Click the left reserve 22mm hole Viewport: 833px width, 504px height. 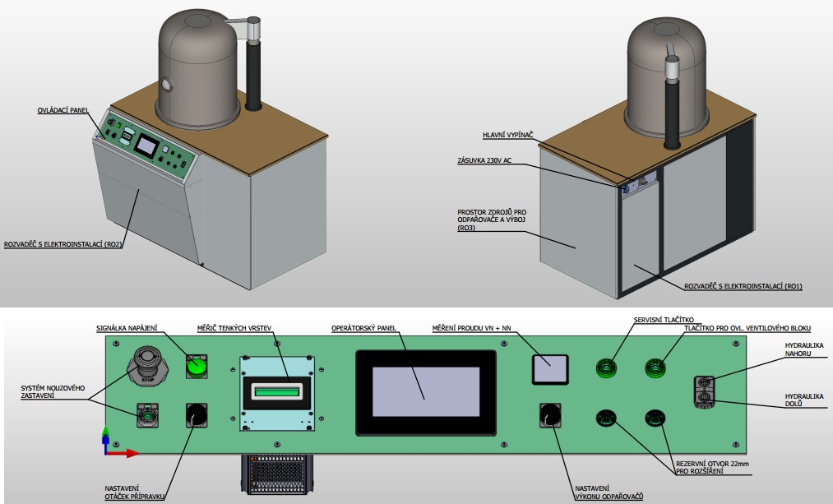click(x=609, y=418)
